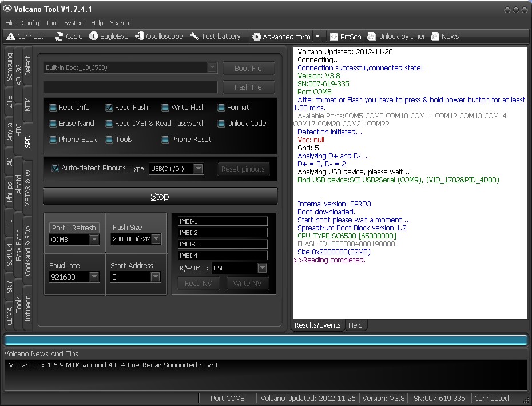This screenshot has height=406, width=532.
Task: Click the SN:007-619-335 status bar entry
Action: click(439, 398)
